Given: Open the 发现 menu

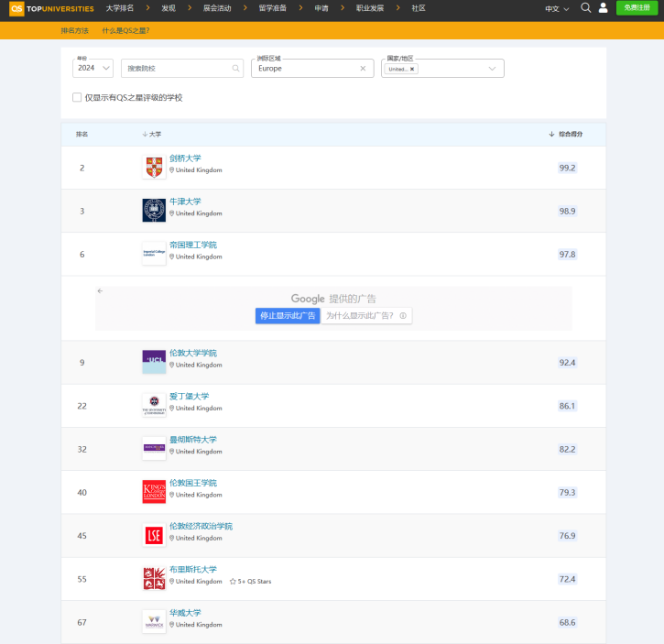Looking at the screenshot, I should pos(169,8).
